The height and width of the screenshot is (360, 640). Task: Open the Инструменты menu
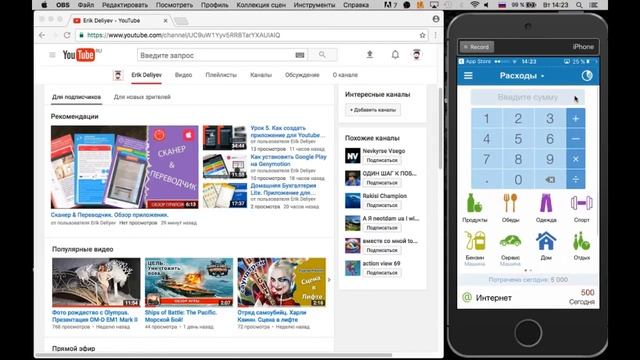tap(314, 5)
